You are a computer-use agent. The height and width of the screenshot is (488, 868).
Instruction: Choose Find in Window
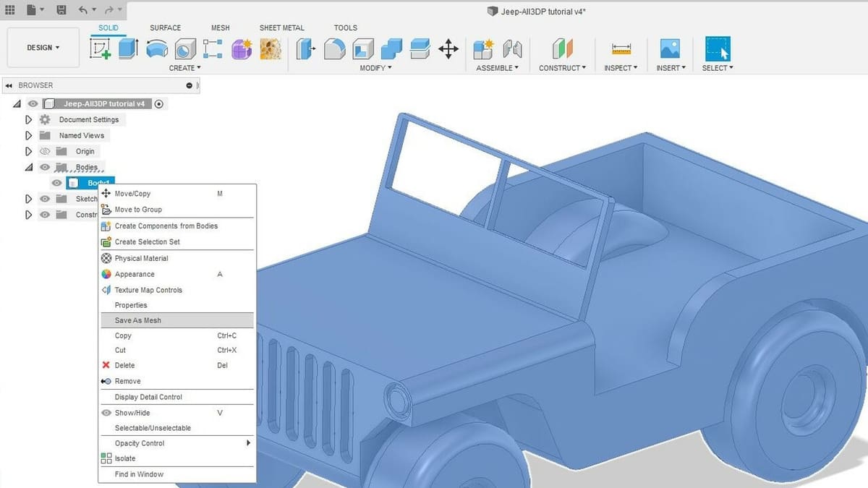coord(176,474)
